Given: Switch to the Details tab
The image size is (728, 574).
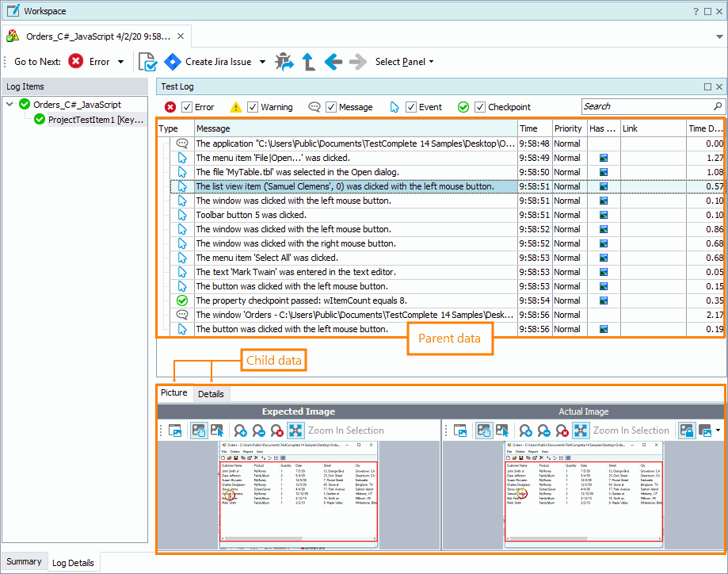Looking at the screenshot, I should coord(211,394).
